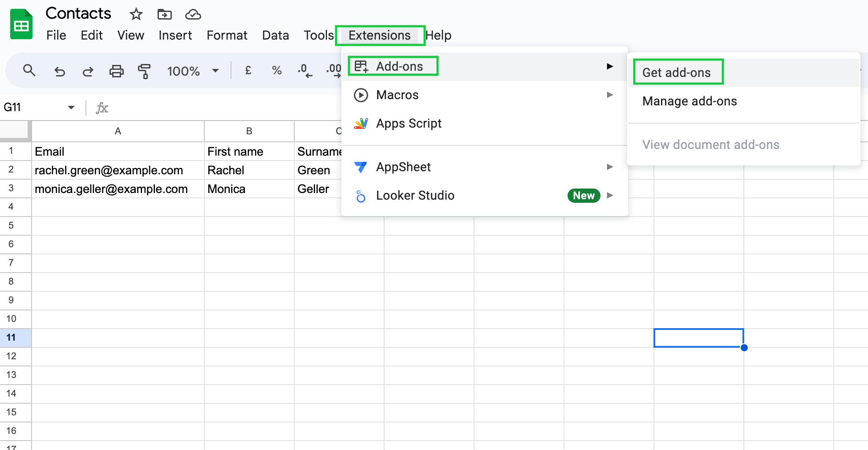This screenshot has width=868, height=450.
Task: Open the Extensions menu
Action: pyautogui.click(x=379, y=35)
